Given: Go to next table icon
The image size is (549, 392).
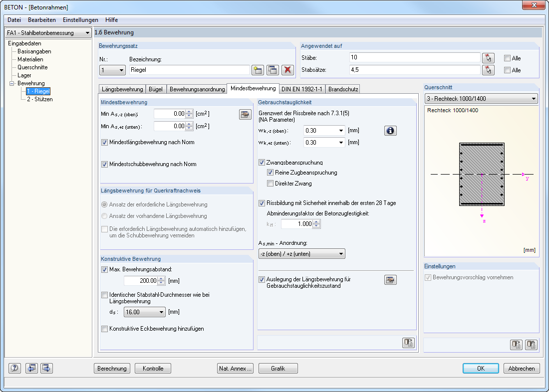Looking at the screenshot, I should pos(46,368).
